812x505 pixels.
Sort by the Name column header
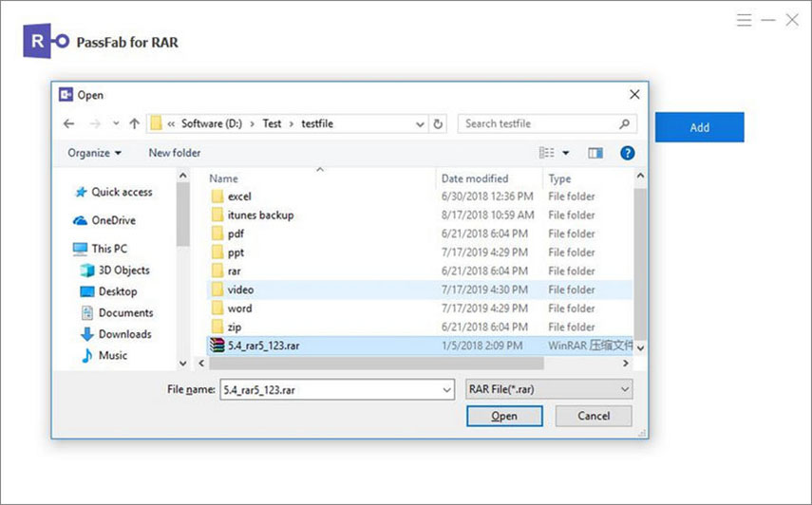pos(224,178)
